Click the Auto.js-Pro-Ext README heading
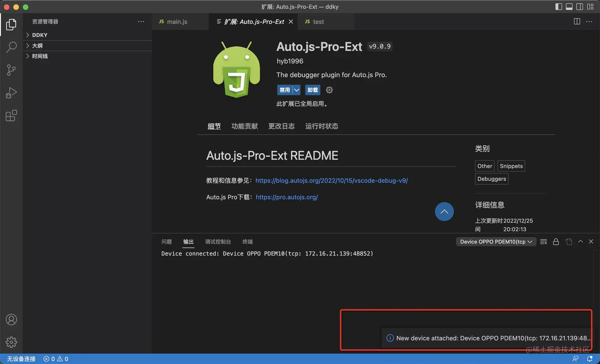Viewport: 600px width, 364px height. coord(272,155)
